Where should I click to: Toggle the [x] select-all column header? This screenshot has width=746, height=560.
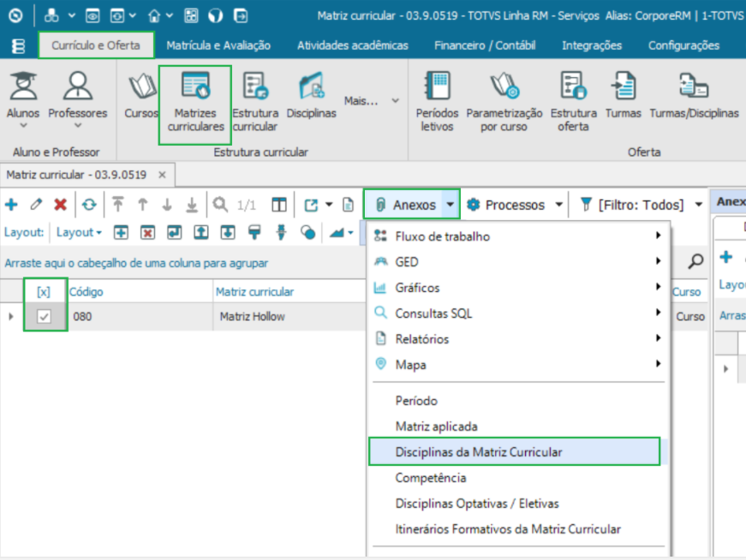44,292
